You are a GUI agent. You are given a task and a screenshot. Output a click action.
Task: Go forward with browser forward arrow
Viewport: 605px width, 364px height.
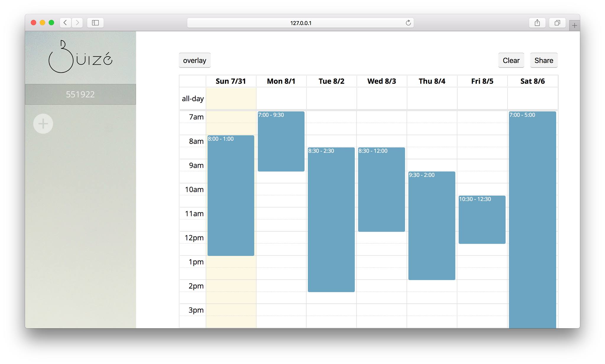click(x=77, y=23)
